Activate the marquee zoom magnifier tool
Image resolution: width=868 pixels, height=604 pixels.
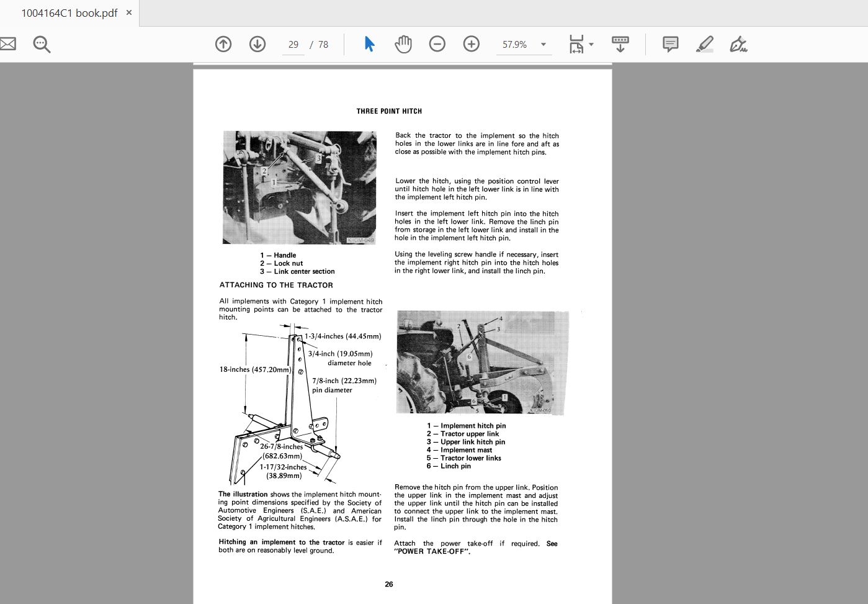click(x=41, y=44)
